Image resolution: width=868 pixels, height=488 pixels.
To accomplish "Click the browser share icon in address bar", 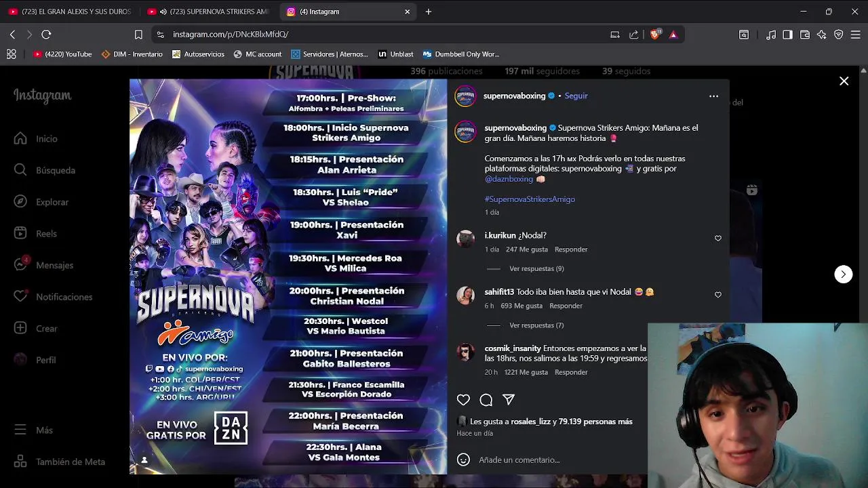I will tap(633, 35).
